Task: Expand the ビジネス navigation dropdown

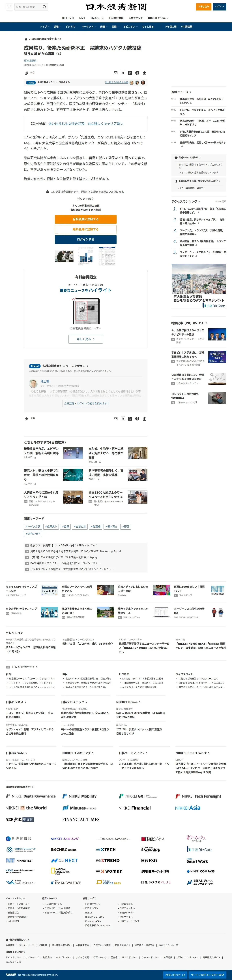Action: pos(71,27)
